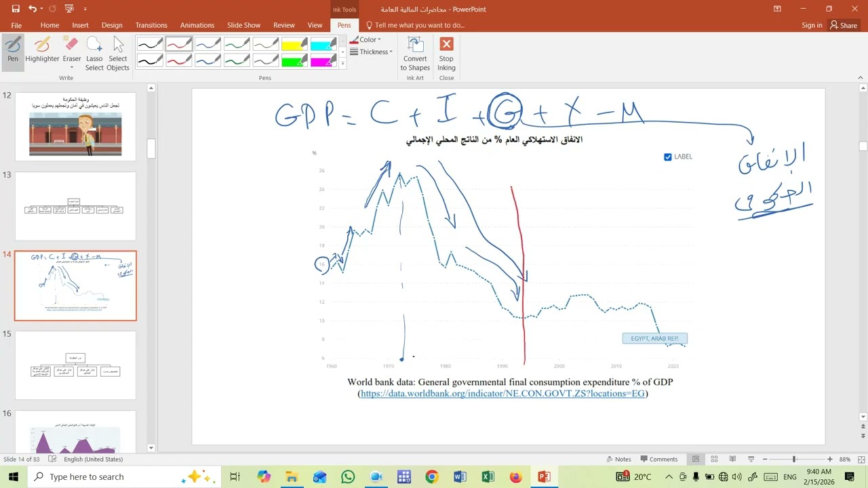Toggle the LABEL checkbox on chart
Viewport: 868px width, 488px height.
pyautogui.click(x=668, y=157)
